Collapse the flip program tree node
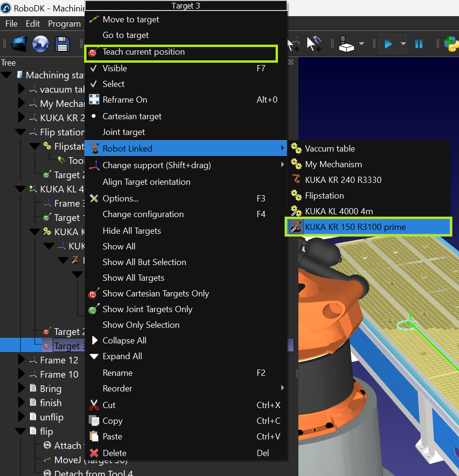The height and width of the screenshot is (476, 459). tap(20, 432)
